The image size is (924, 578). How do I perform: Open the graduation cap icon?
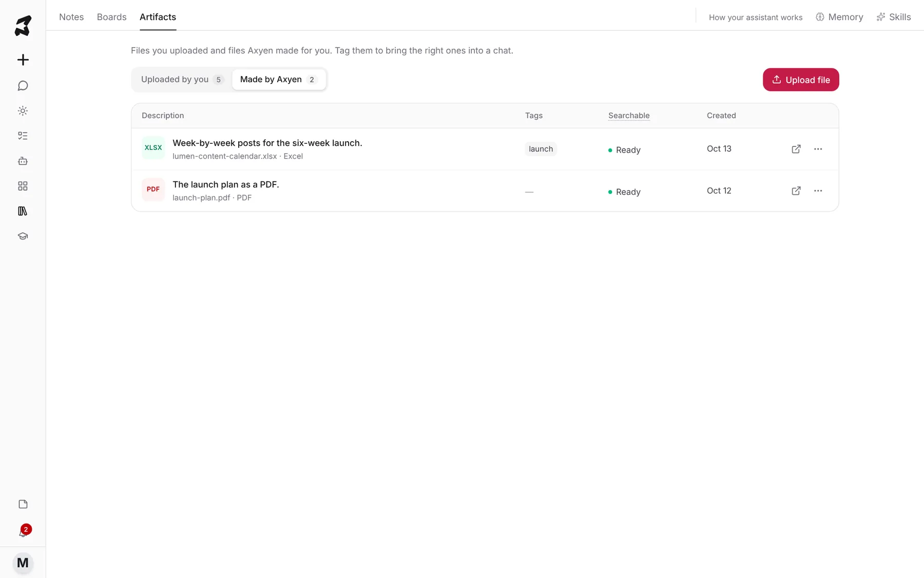pos(23,236)
